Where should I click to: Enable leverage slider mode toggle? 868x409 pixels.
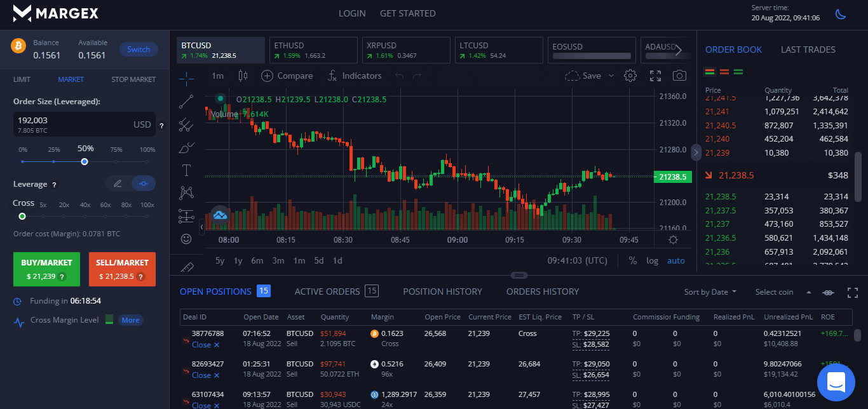144,184
